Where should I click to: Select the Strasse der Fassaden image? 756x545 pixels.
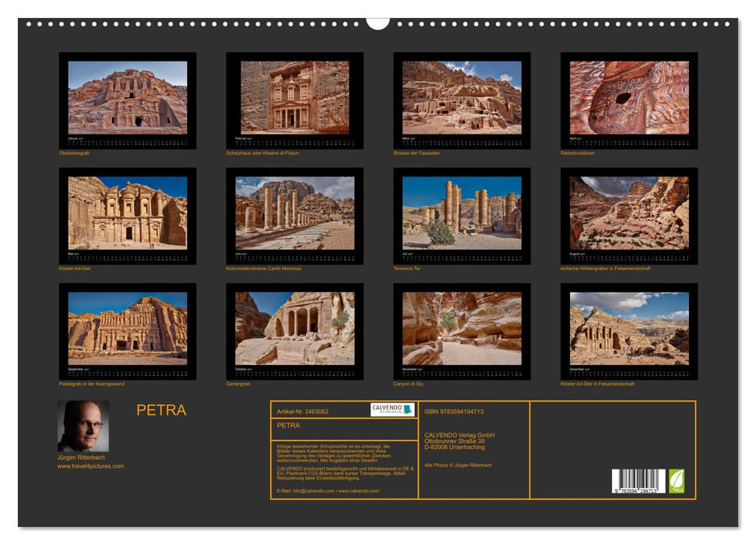pos(462,100)
